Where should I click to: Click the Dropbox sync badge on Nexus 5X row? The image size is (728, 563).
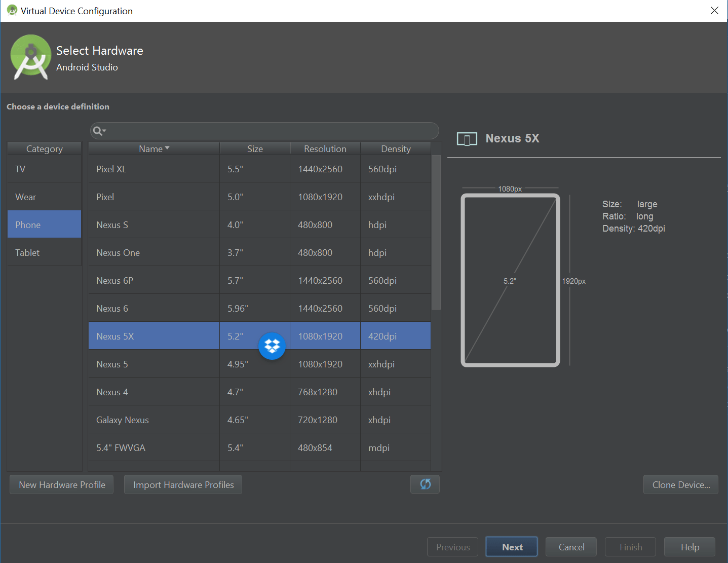(x=272, y=346)
